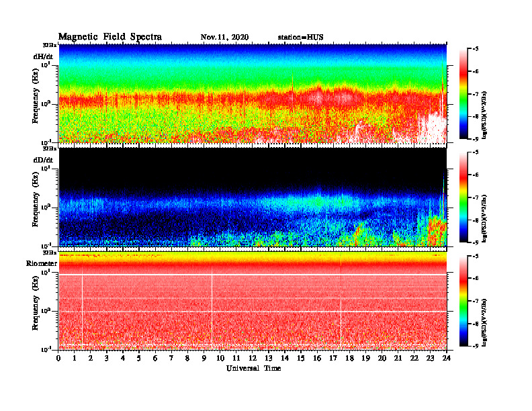
Task: Click the "18" tick on Universal Time axis
Action: [349, 359]
